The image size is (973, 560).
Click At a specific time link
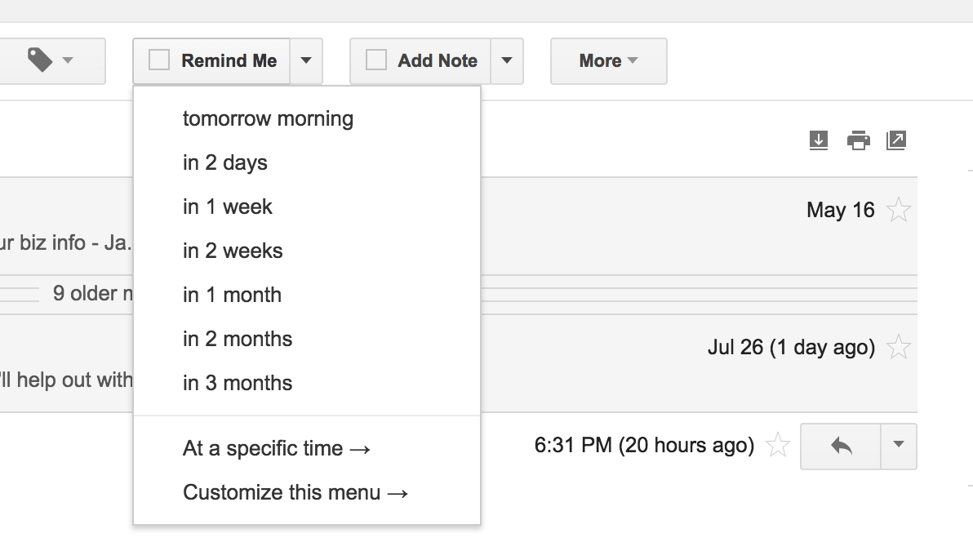click(x=275, y=448)
